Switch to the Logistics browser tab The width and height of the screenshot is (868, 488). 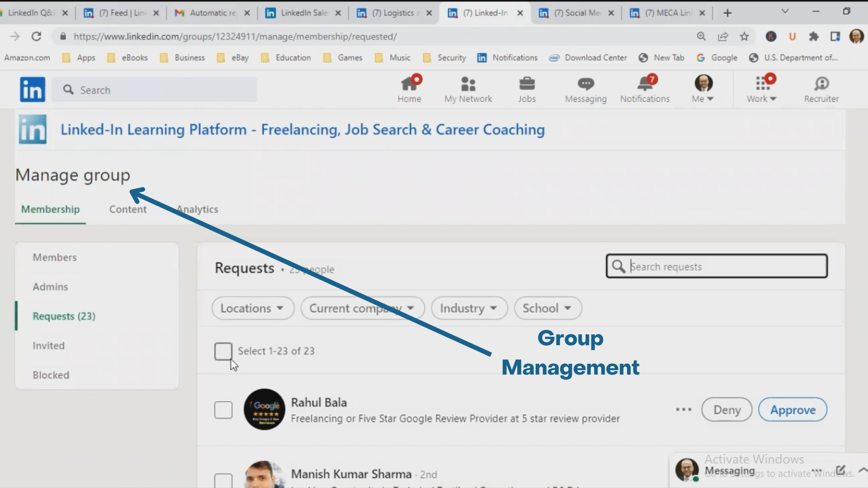tap(394, 13)
